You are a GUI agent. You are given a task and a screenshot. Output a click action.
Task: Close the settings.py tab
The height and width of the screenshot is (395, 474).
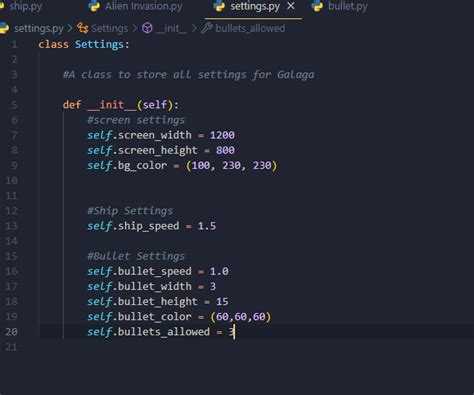pyautogui.click(x=291, y=6)
